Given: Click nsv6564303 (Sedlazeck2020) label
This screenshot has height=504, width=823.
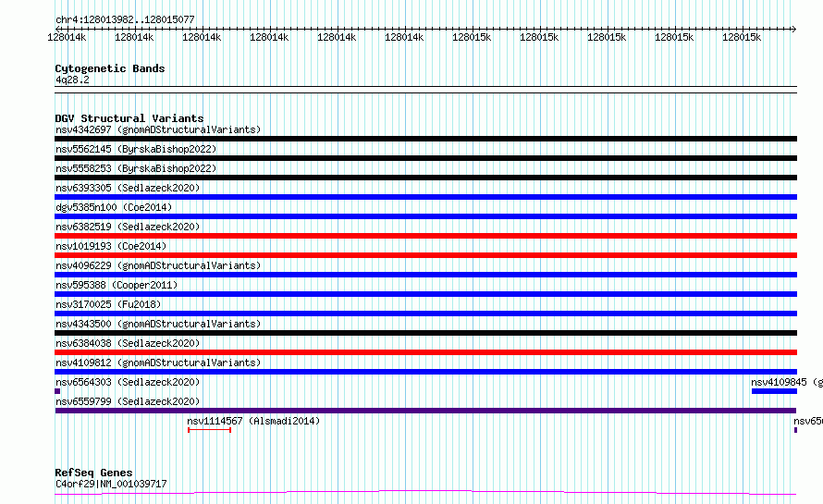Looking at the screenshot, I should pyautogui.click(x=128, y=382).
